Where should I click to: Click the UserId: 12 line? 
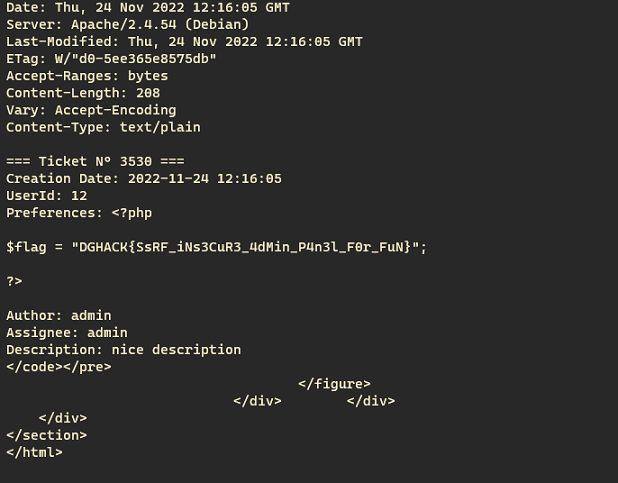47,196
